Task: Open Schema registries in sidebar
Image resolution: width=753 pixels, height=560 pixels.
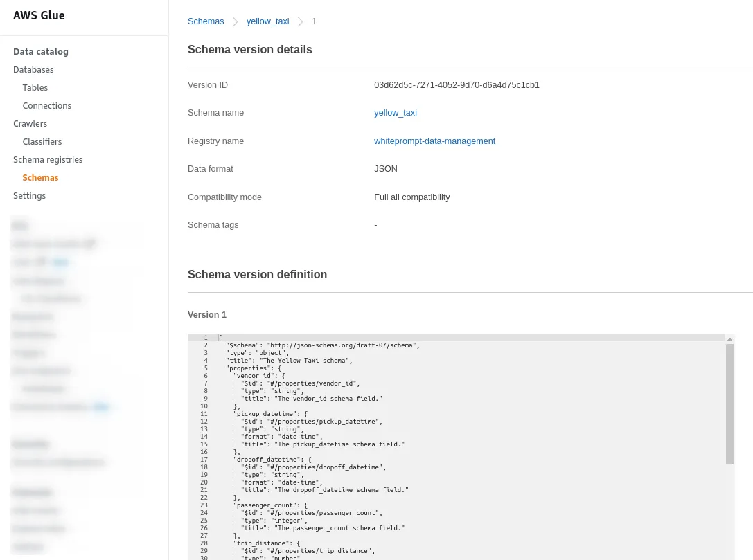Action: [48, 159]
